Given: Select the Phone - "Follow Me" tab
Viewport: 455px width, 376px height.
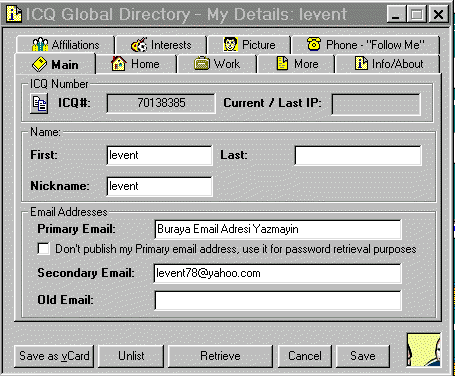Looking at the screenshot, I should coord(365,45).
